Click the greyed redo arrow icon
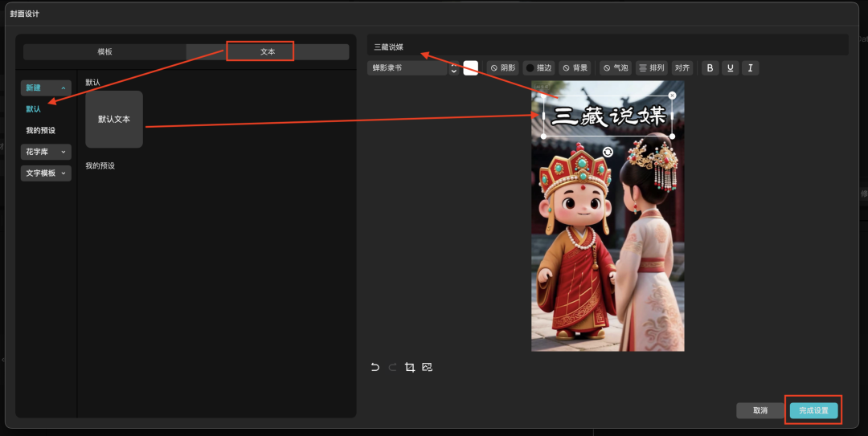 (x=392, y=367)
